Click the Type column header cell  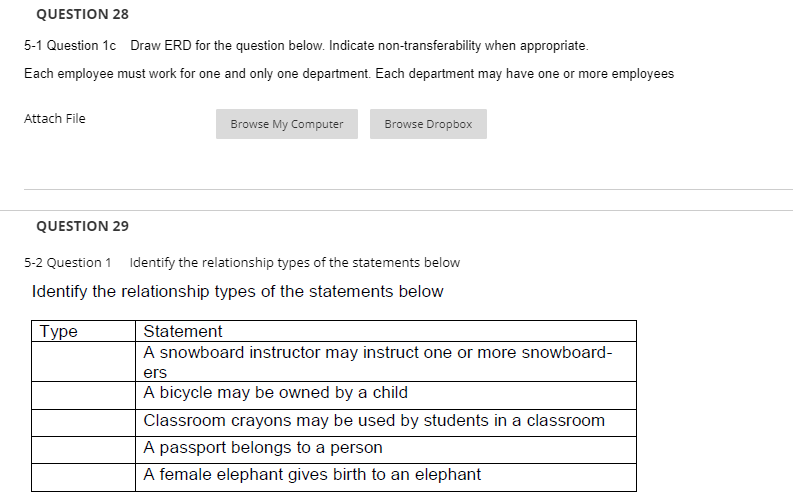(x=83, y=331)
